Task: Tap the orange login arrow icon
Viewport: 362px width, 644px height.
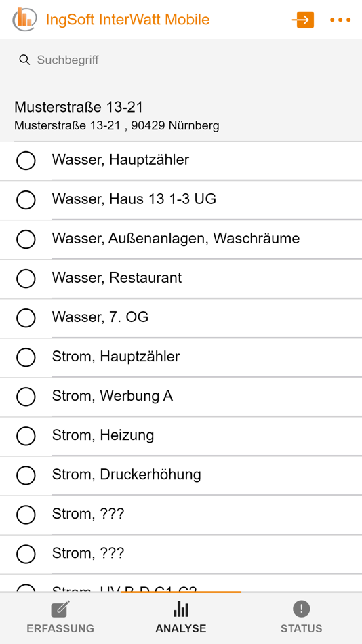Action: [303, 20]
